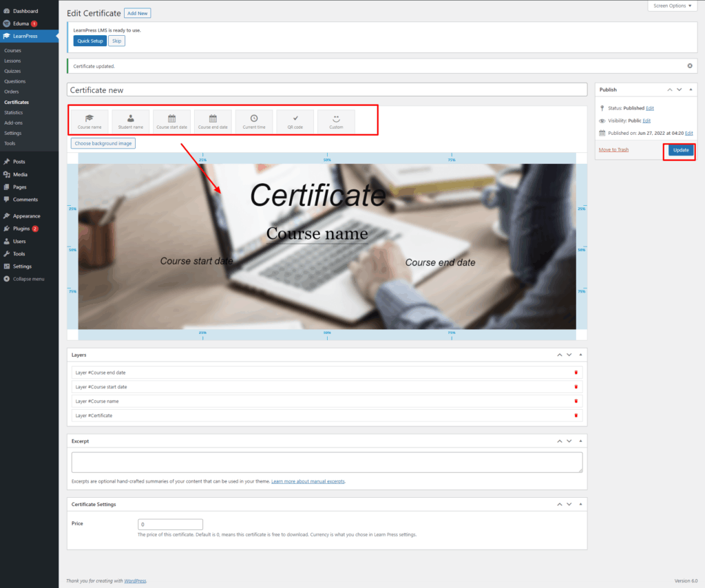Select Course name text on certificate canvas
705x588 pixels.
pyautogui.click(x=317, y=234)
